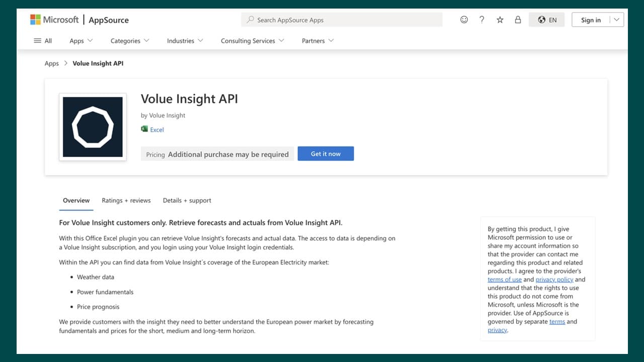Expand the Industries dropdown

tap(185, 41)
